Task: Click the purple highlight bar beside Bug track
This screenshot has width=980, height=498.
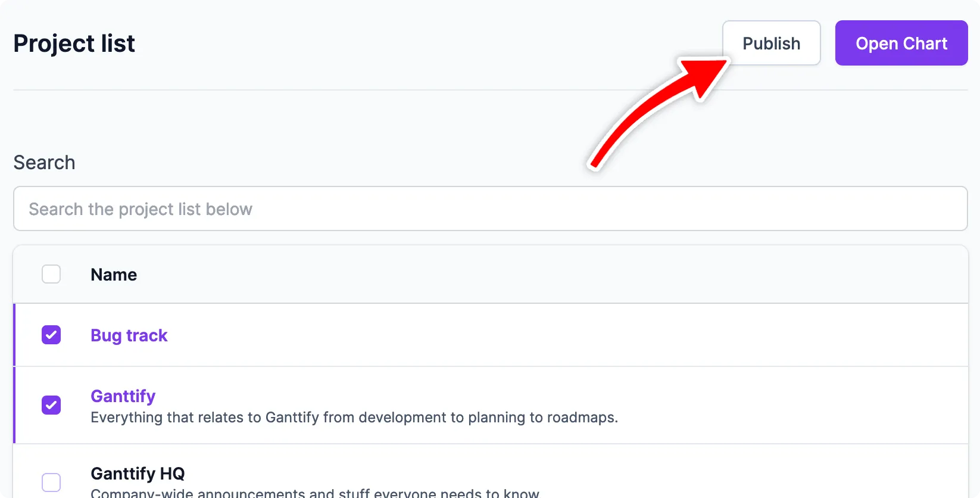Action: click(14, 335)
